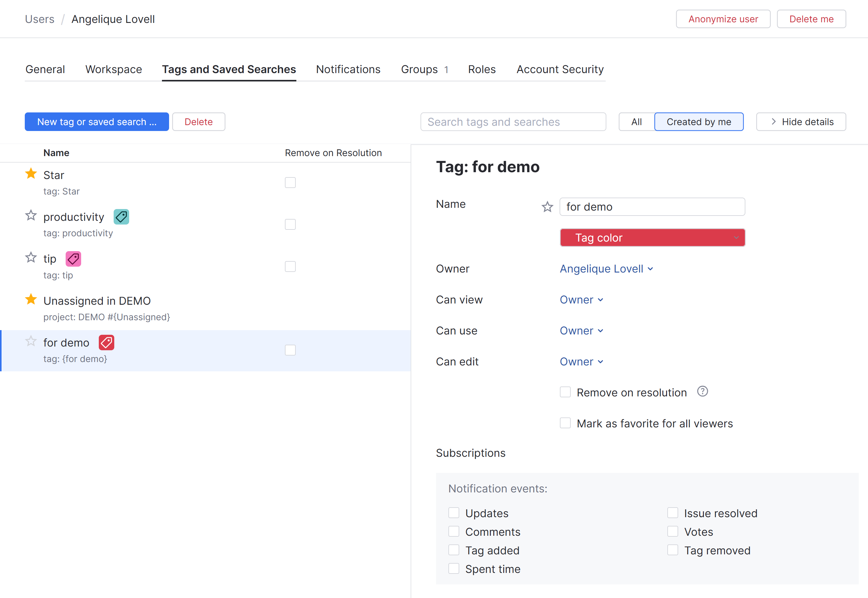This screenshot has width=868, height=598.
Task: Unstar the Star tag favorite icon
Action: point(31,174)
